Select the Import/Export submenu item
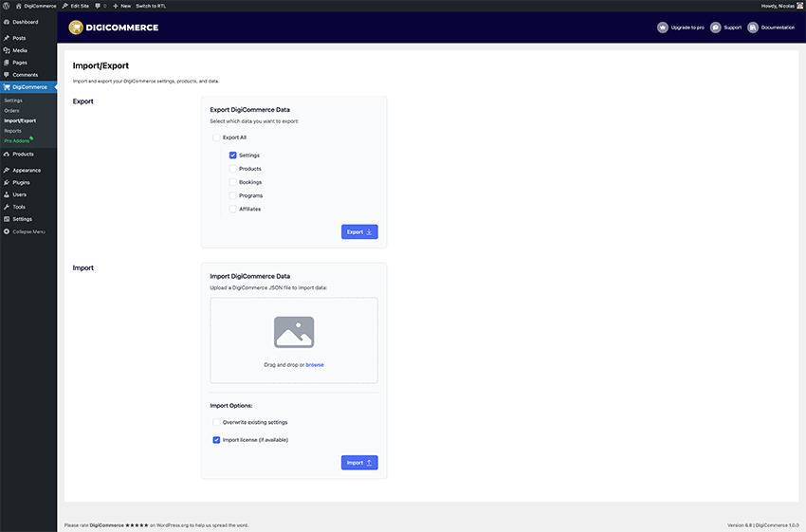This screenshot has width=806, height=532. [x=20, y=120]
